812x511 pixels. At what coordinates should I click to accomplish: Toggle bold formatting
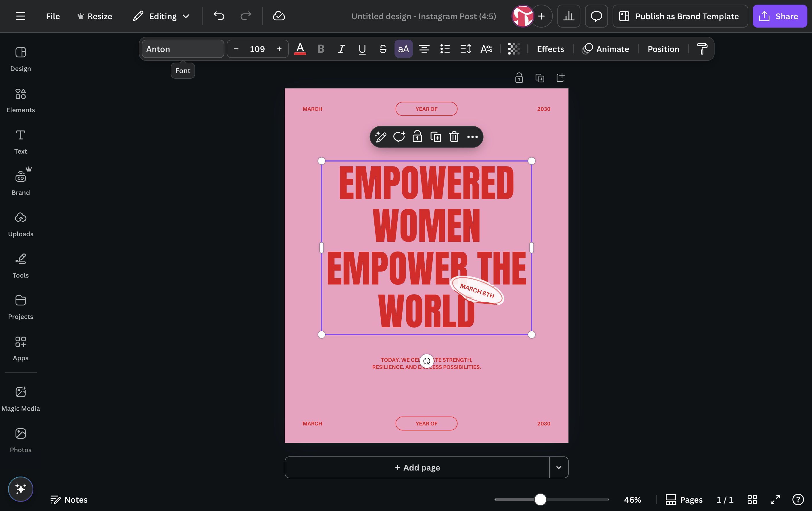pyautogui.click(x=321, y=49)
